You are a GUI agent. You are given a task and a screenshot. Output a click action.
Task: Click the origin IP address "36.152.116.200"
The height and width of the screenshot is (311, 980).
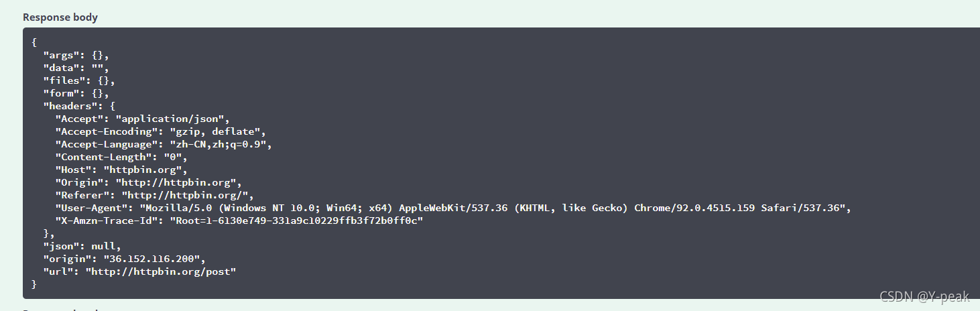154,259
